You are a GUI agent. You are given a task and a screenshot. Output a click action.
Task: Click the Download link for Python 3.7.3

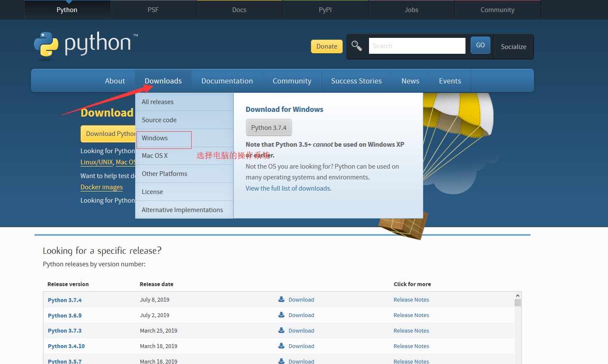click(x=301, y=331)
